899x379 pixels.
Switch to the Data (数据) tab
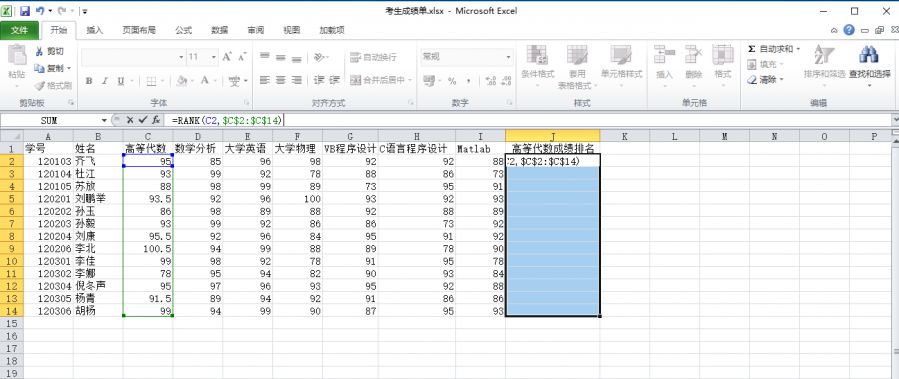[220, 30]
